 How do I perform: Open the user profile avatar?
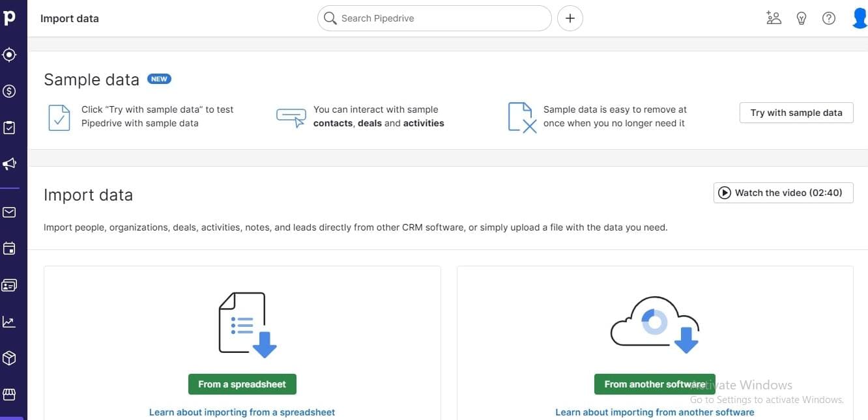pos(860,18)
